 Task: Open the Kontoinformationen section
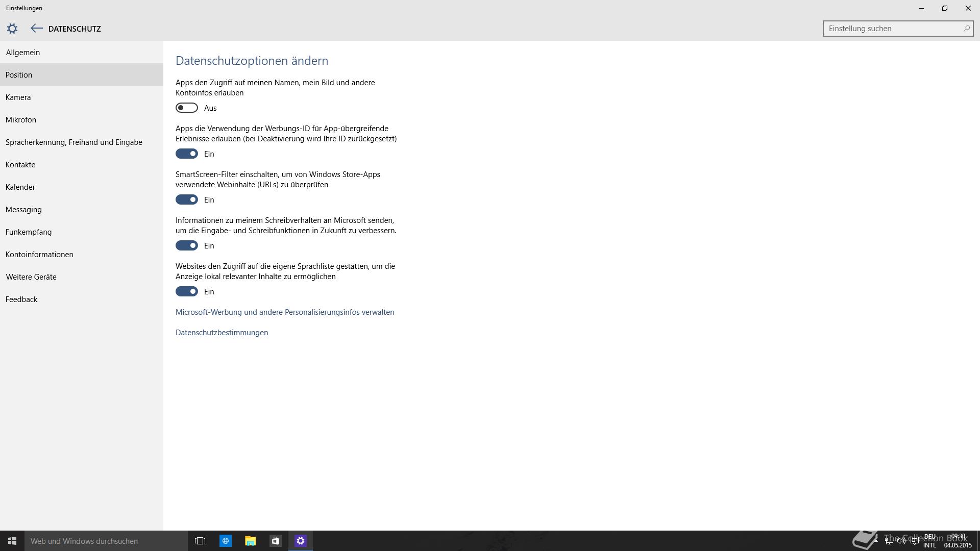point(82,254)
